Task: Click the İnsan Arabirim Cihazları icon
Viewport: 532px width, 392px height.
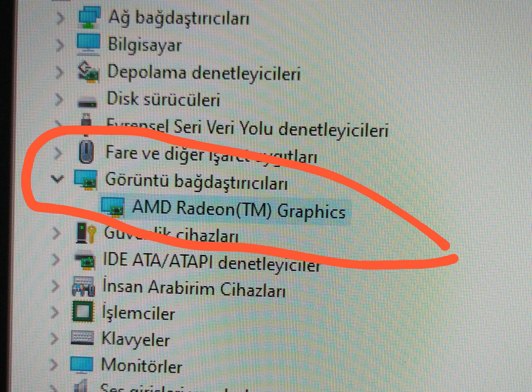Action: pyautogui.click(x=83, y=286)
